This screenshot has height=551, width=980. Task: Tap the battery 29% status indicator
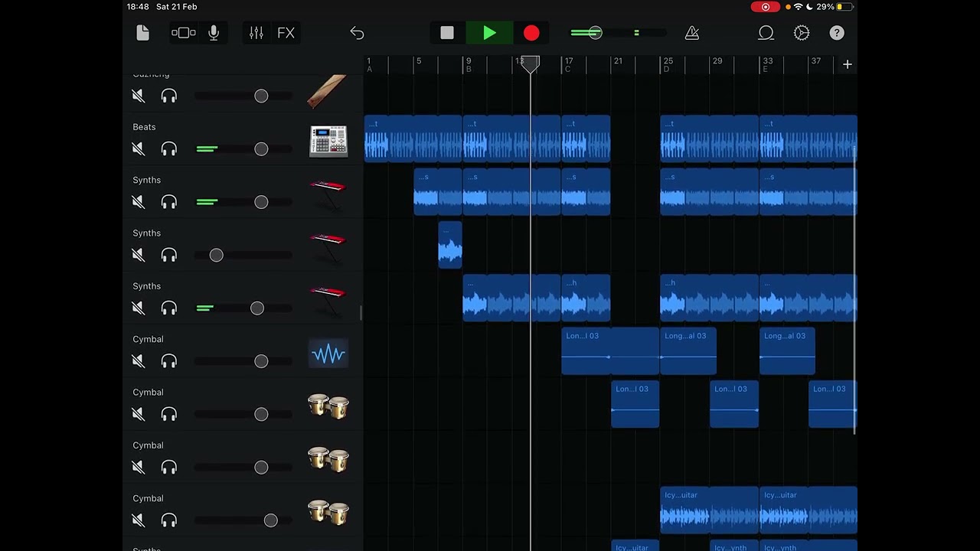click(835, 7)
